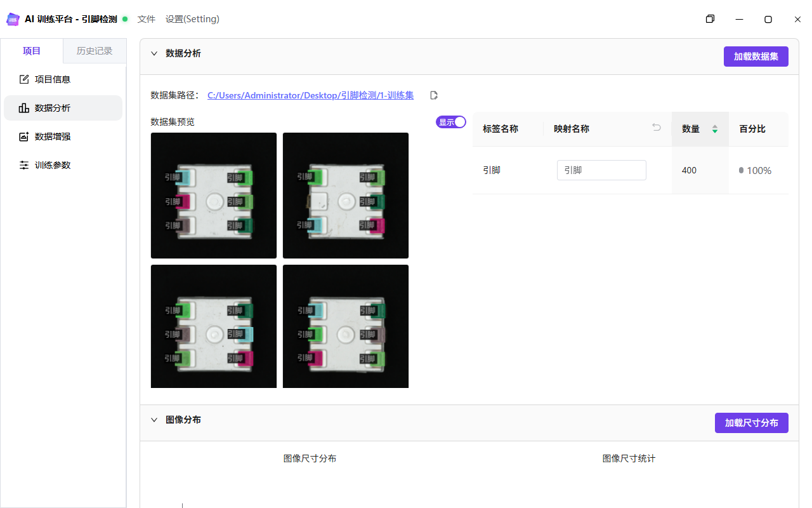This screenshot has height=508, width=812.
Task: Open 项目信息 in the sidebar
Action: pyautogui.click(x=63, y=79)
